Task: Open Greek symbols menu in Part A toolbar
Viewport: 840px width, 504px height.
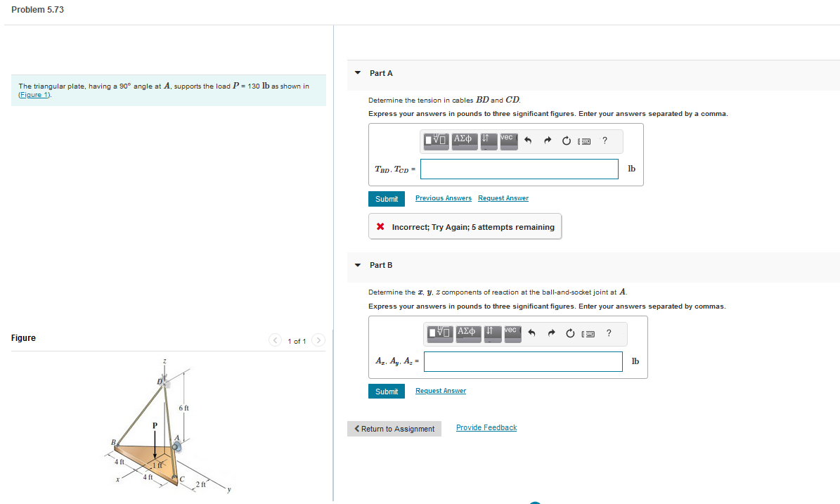Action: (x=465, y=141)
